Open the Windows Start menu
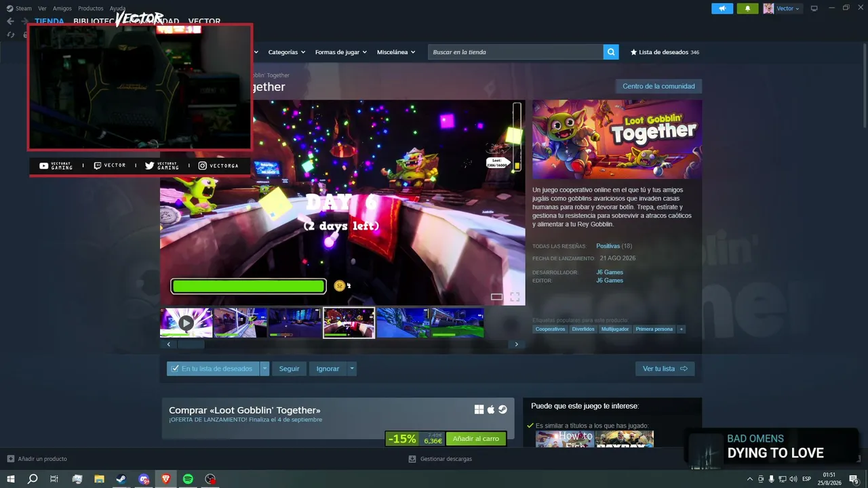The image size is (868, 488). click(x=11, y=479)
